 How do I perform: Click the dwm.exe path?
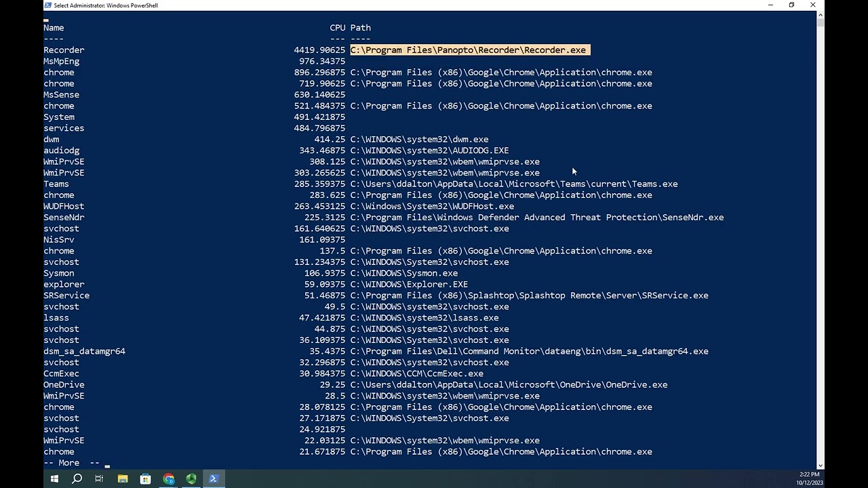[x=419, y=140]
